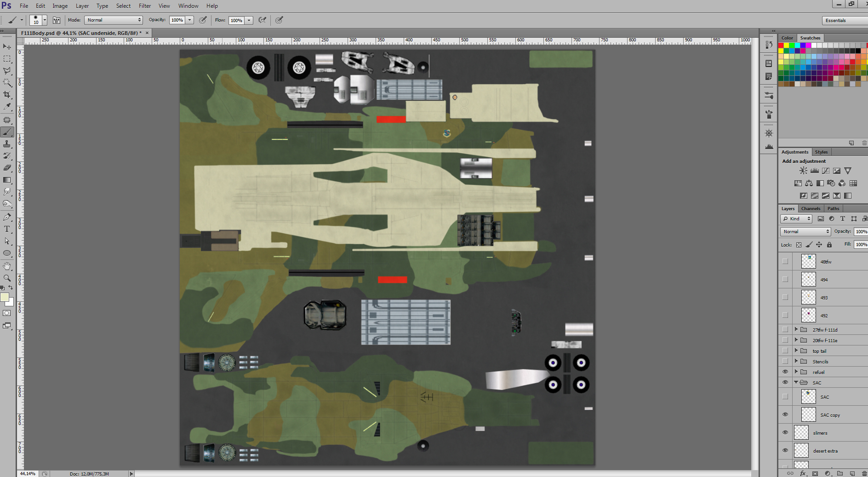Select the Path Selection tool
Image resolution: width=868 pixels, height=477 pixels.
coord(7,241)
